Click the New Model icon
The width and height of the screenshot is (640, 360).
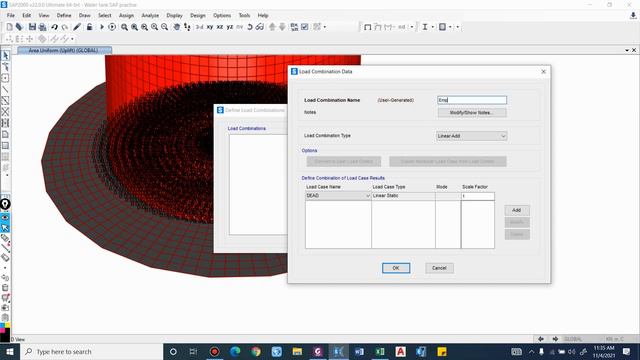tap(9, 27)
